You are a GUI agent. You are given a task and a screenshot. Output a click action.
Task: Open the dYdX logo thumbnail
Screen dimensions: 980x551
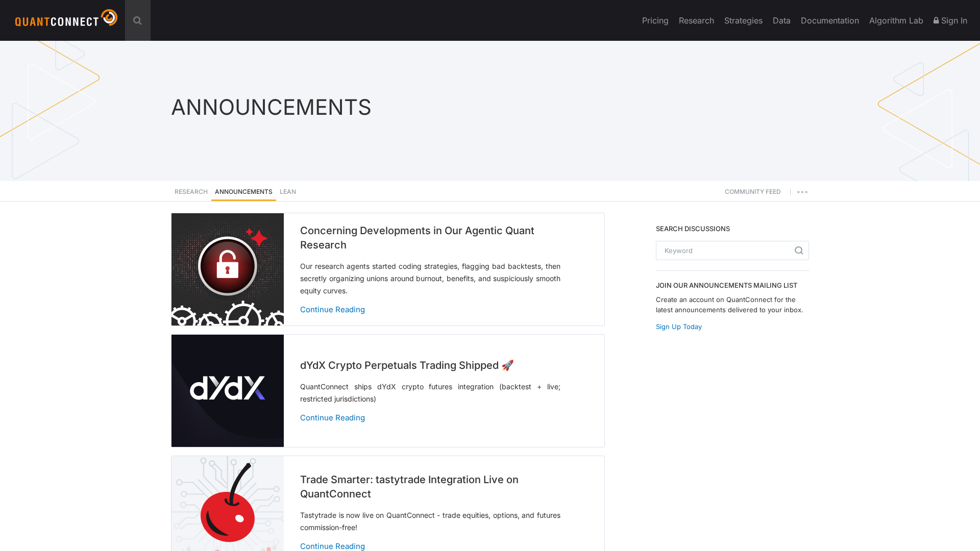(228, 391)
